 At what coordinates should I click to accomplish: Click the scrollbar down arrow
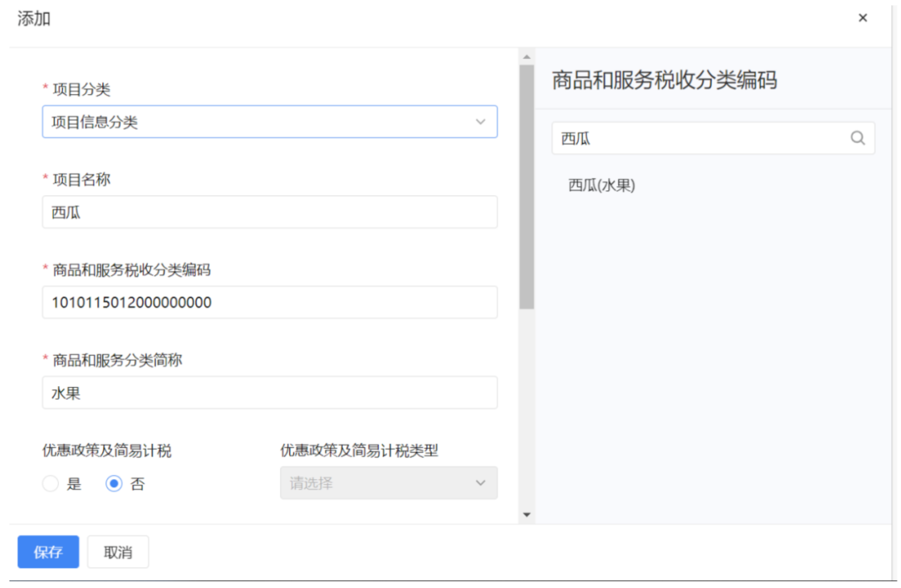click(527, 515)
